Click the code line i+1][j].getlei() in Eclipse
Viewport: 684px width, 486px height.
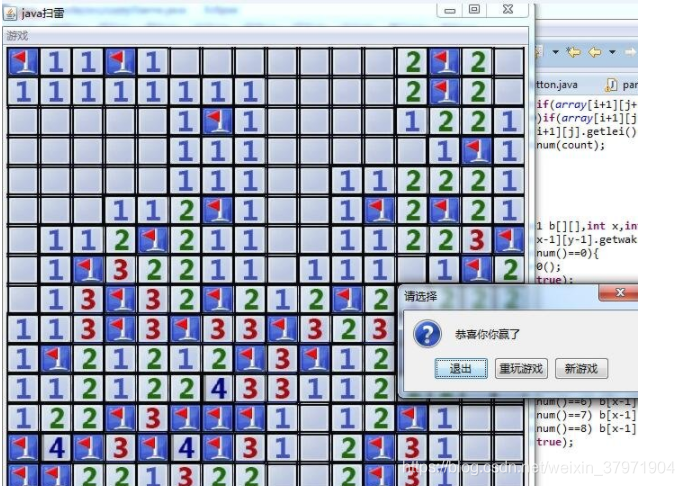tap(587, 132)
